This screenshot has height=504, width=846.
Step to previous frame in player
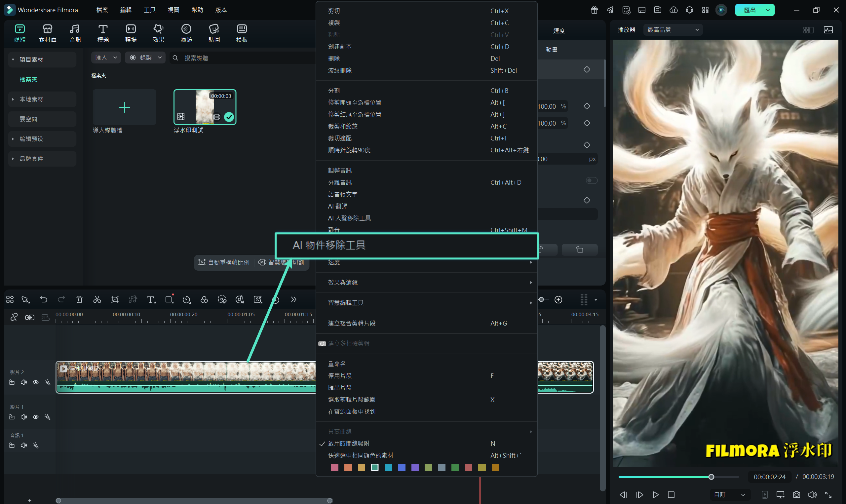tap(623, 494)
